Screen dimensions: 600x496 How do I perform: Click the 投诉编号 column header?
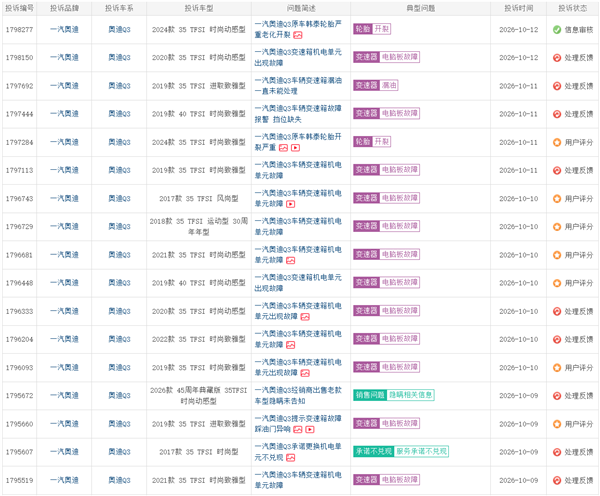(19, 8)
